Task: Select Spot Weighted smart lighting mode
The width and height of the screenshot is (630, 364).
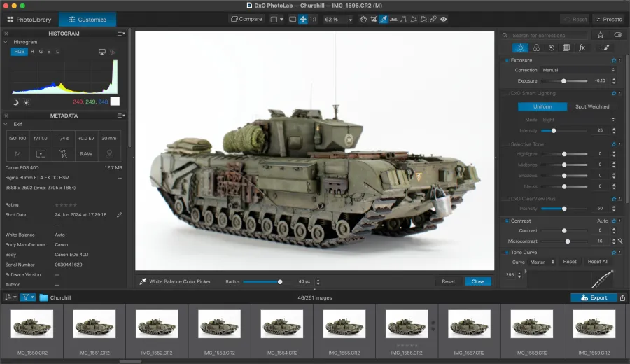Action: tap(592, 106)
